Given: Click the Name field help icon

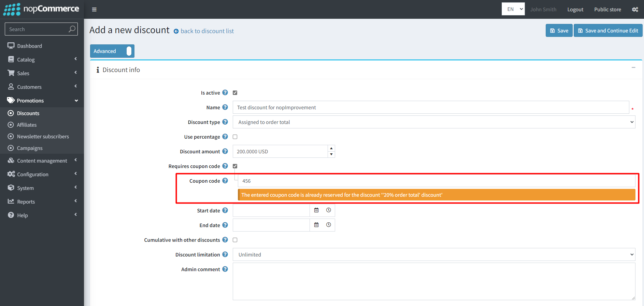Looking at the screenshot, I should 225,107.
